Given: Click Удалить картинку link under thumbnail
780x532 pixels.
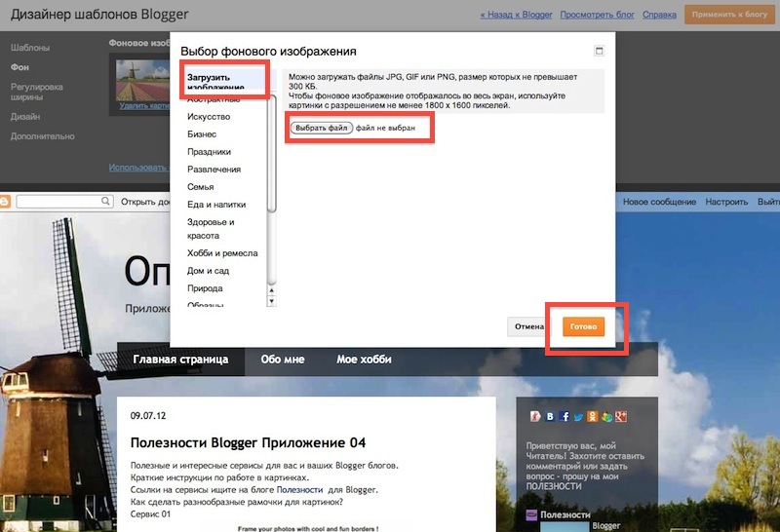Looking at the screenshot, I should pyautogui.click(x=144, y=106).
